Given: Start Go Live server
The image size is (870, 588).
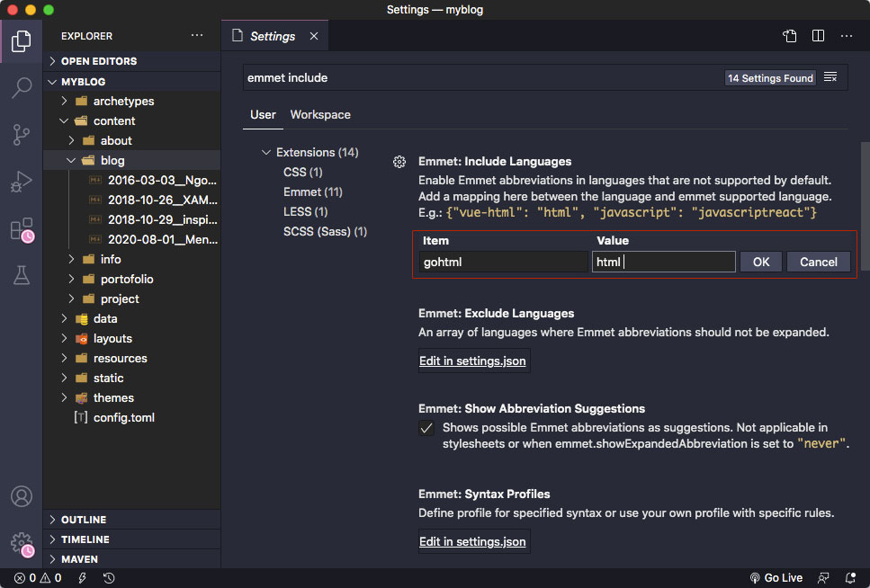Looking at the screenshot, I should (x=776, y=578).
